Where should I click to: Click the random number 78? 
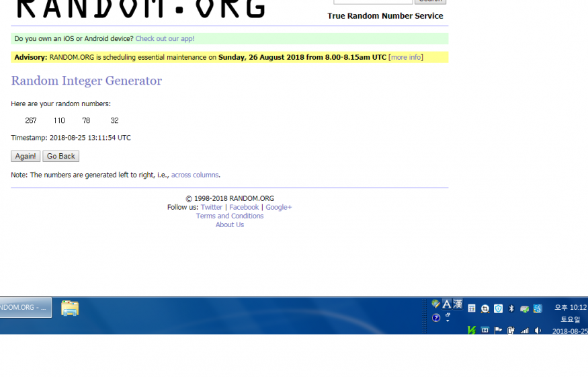coord(86,120)
